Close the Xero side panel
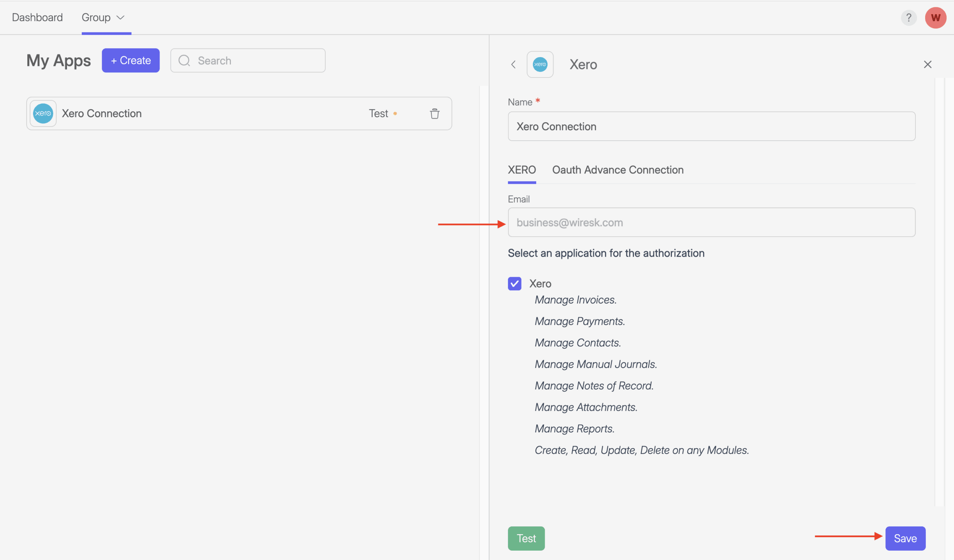The height and width of the screenshot is (560, 954). coord(927,64)
